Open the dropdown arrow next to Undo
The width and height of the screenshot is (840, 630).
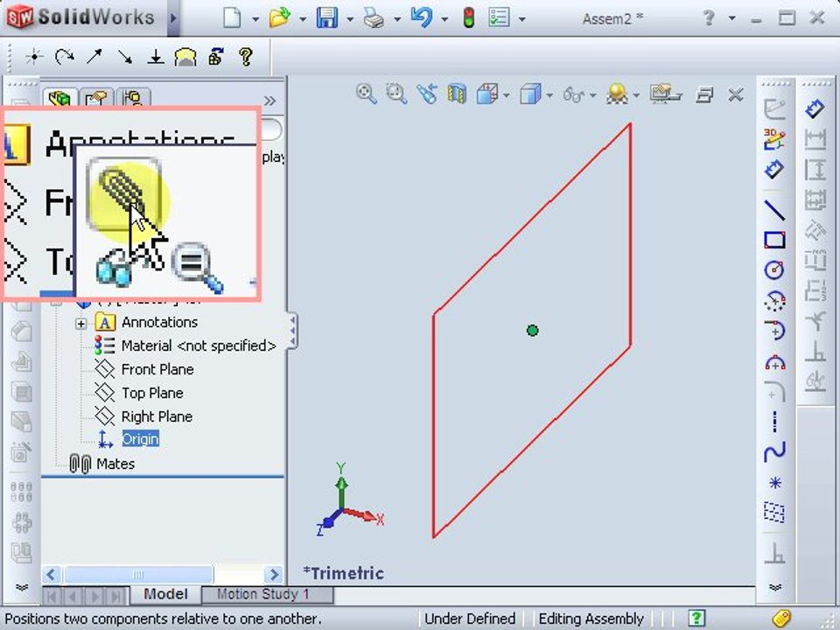click(444, 19)
